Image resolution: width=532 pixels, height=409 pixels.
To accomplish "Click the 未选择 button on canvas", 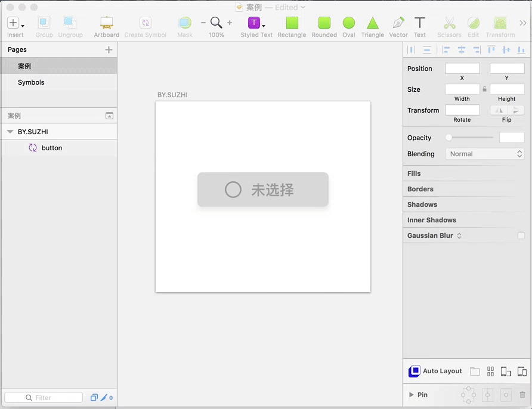I will click(263, 190).
